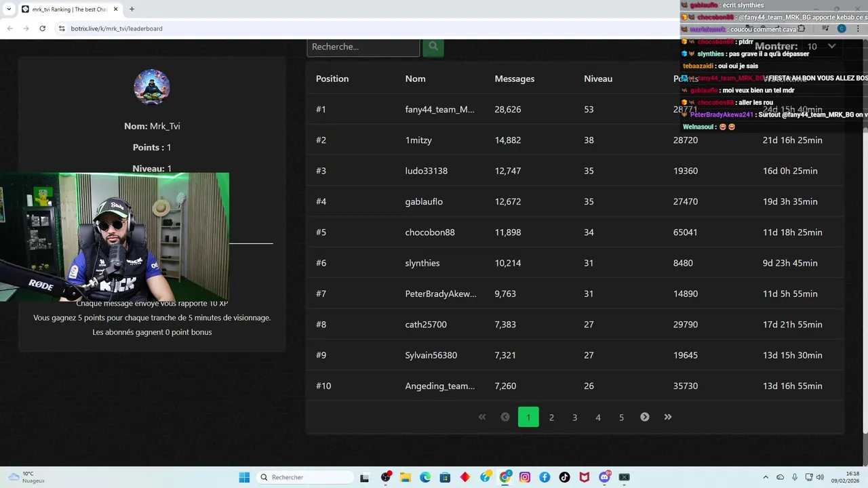The image size is (868, 488).
Task: Select the mrk_tvi Ranking browser tab
Action: (x=70, y=9)
